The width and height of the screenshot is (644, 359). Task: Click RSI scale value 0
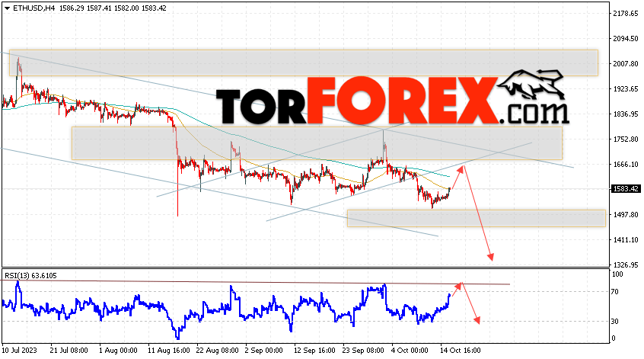point(614,338)
